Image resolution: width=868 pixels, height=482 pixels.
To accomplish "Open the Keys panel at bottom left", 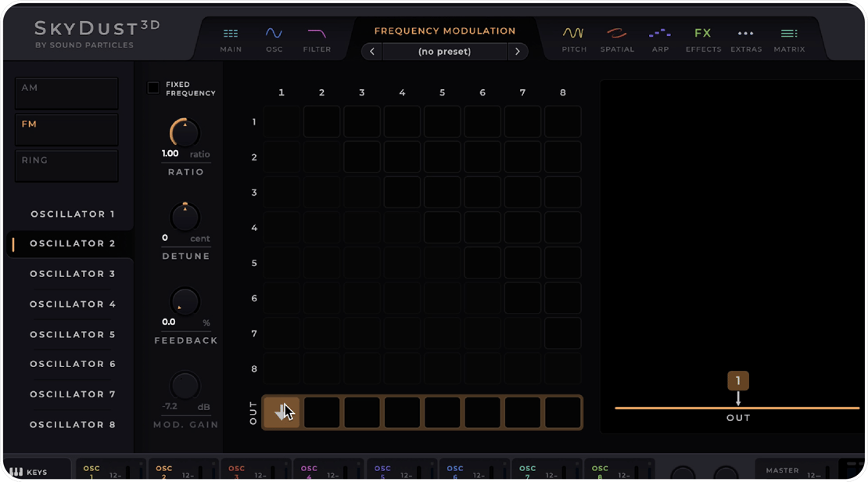I will click(x=28, y=472).
